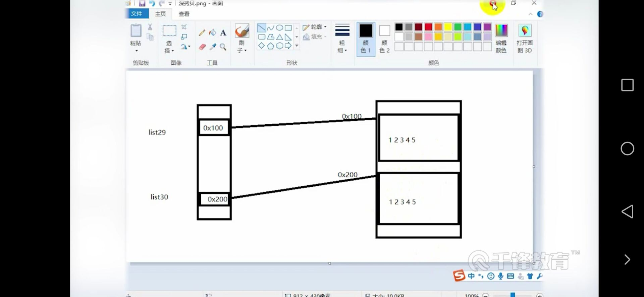
Task: Pick the black color swatch
Action: (399, 27)
